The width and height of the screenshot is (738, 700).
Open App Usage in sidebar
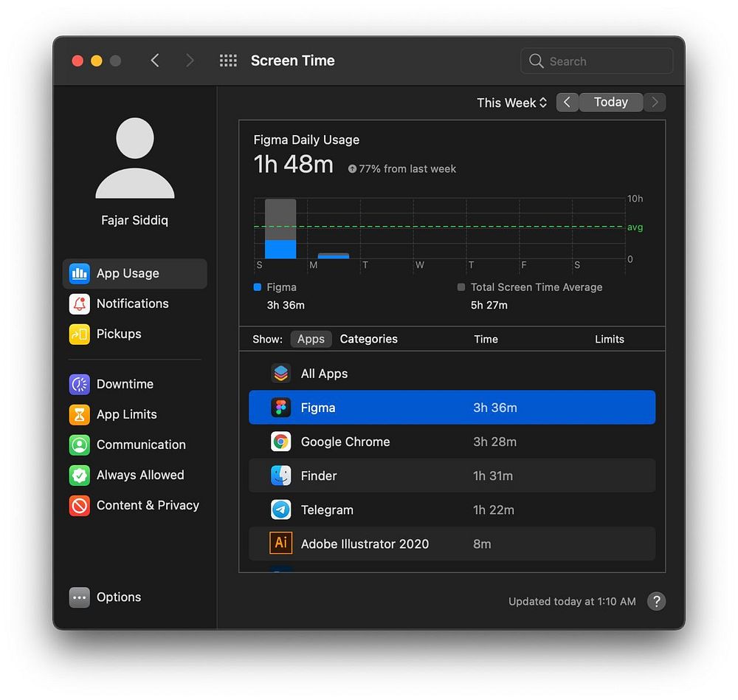coord(134,273)
